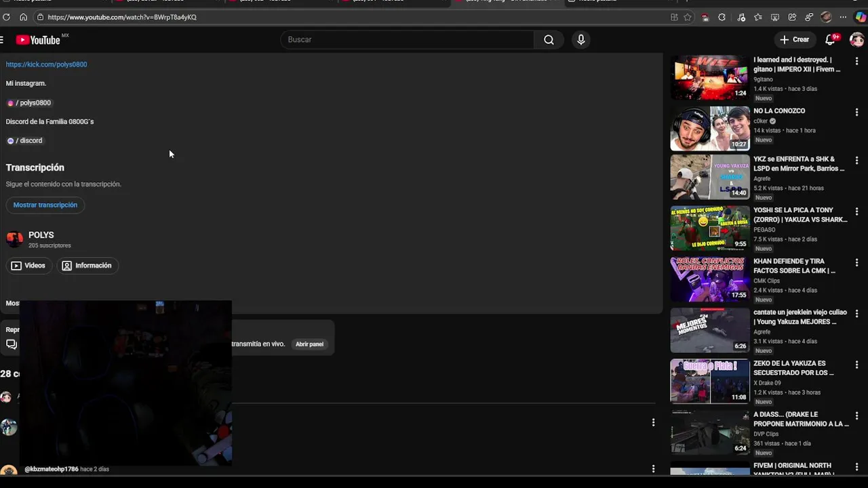Open the media control music note icon

pyautogui.click(x=741, y=17)
